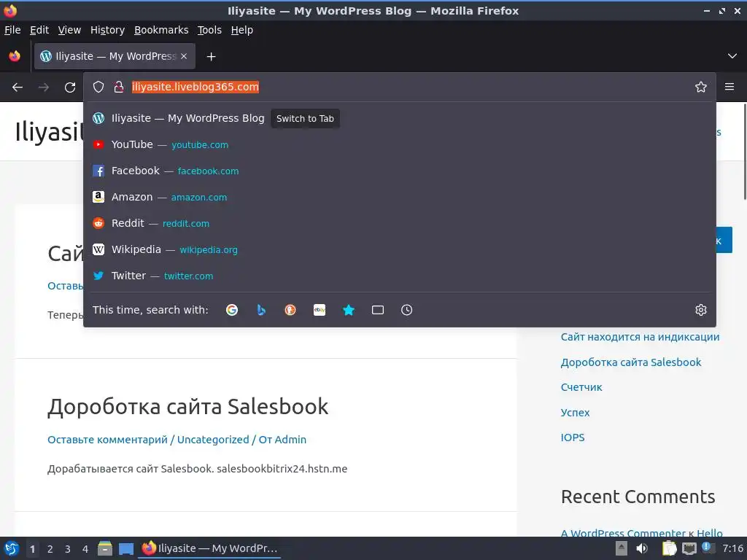The height and width of the screenshot is (560, 747).
Task: Switch to workspace 2 in taskbar
Action: pyautogui.click(x=50, y=549)
